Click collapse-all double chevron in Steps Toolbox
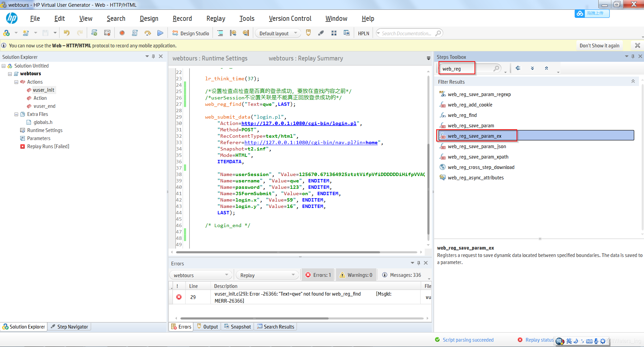 point(546,68)
